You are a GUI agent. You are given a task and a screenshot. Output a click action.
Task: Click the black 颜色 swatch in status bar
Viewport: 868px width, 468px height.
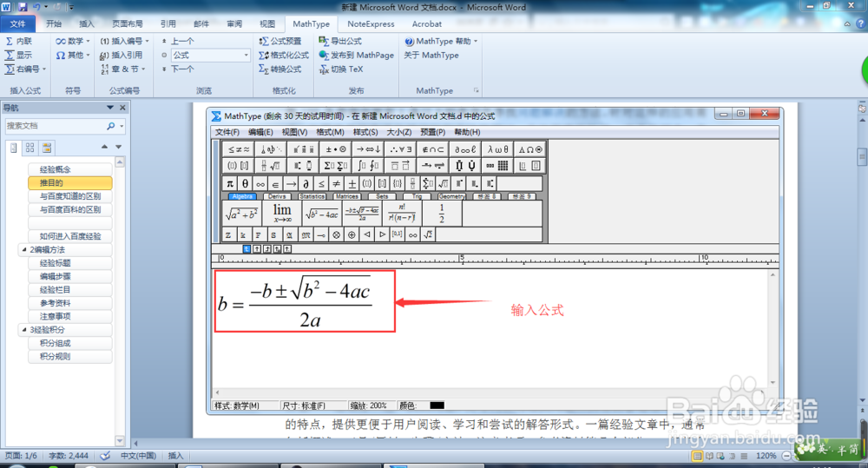(437, 405)
